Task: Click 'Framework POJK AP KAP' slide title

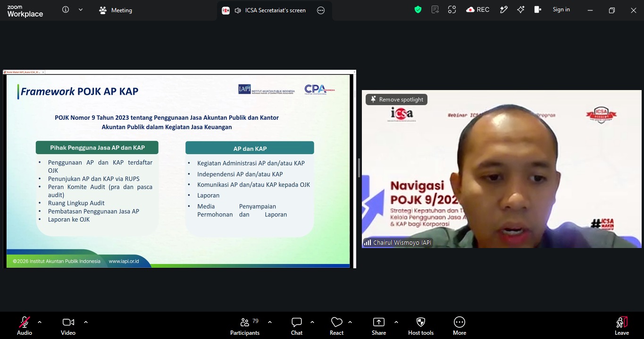Action: (79, 91)
